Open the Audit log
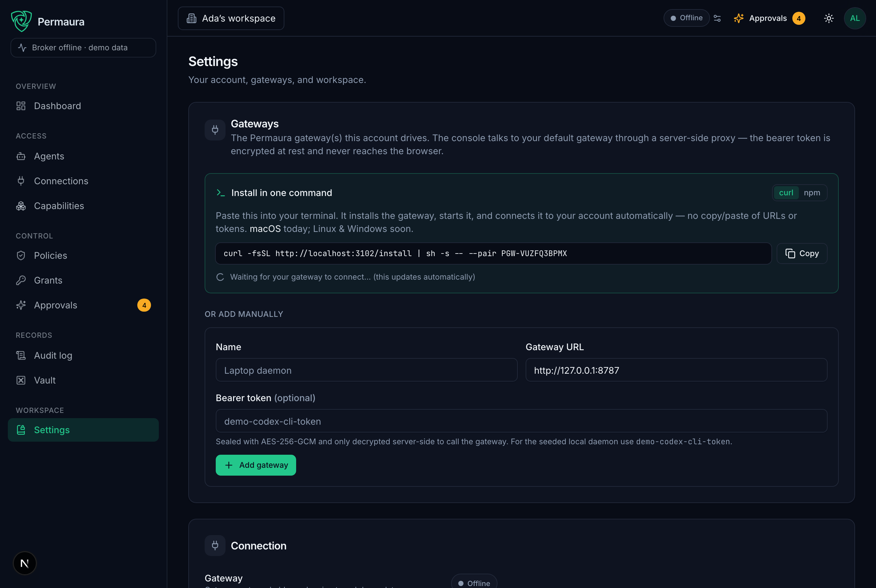876x588 pixels. (83, 355)
